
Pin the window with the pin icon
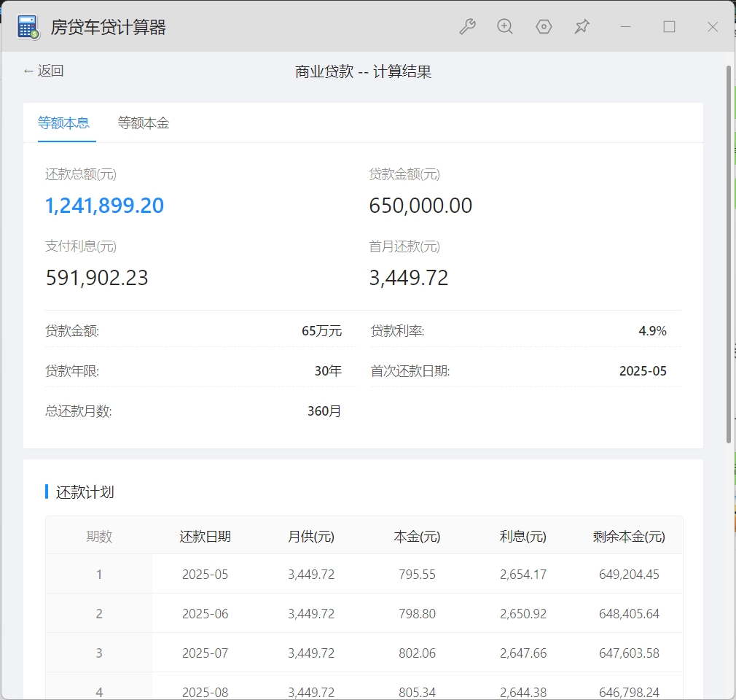click(x=582, y=27)
